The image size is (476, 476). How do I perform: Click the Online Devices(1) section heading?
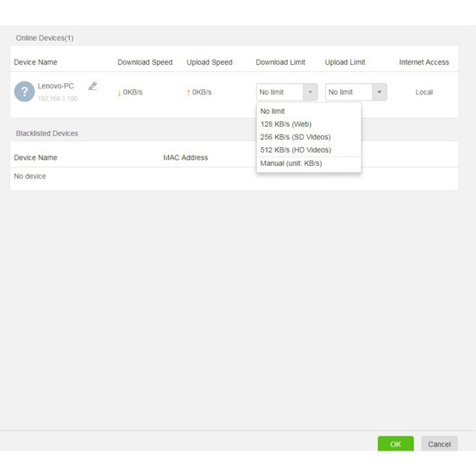(x=45, y=38)
